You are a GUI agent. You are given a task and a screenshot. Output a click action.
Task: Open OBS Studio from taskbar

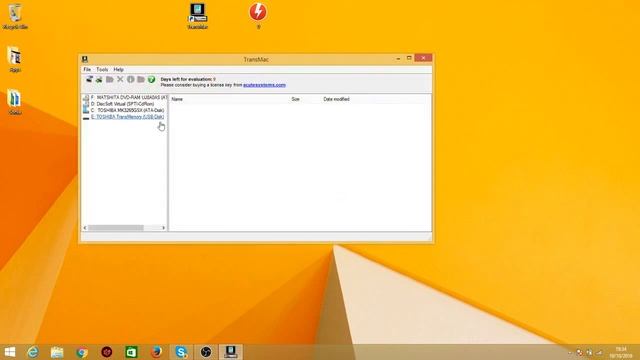point(206,352)
